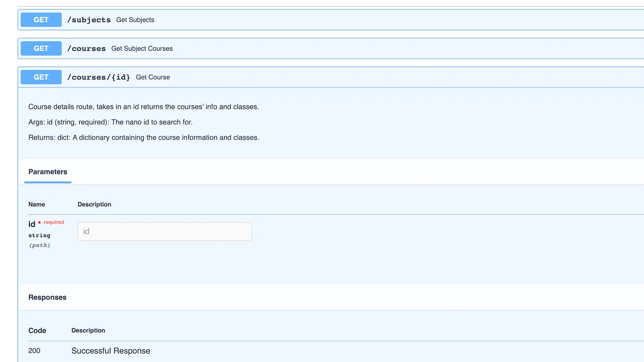Image resolution: width=644 pixels, height=362 pixels.
Task: Click the 'Successful Response' description
Action: click(111, 351)
